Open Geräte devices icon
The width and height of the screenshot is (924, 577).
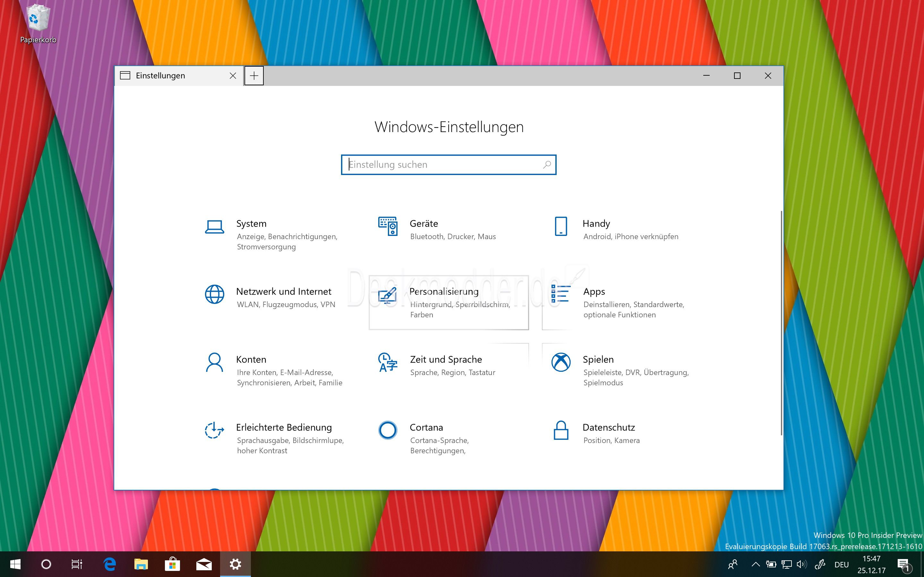pyautogui.click(x=388, y=227)
